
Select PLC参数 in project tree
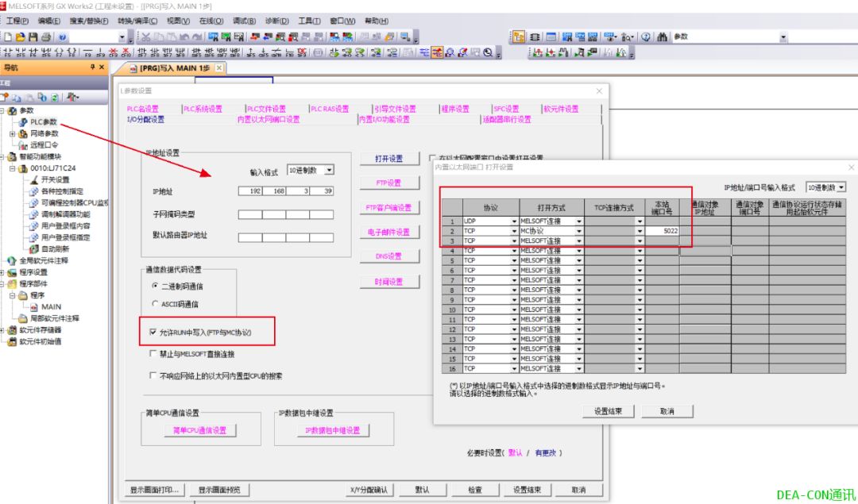click(x=43, y=122)
